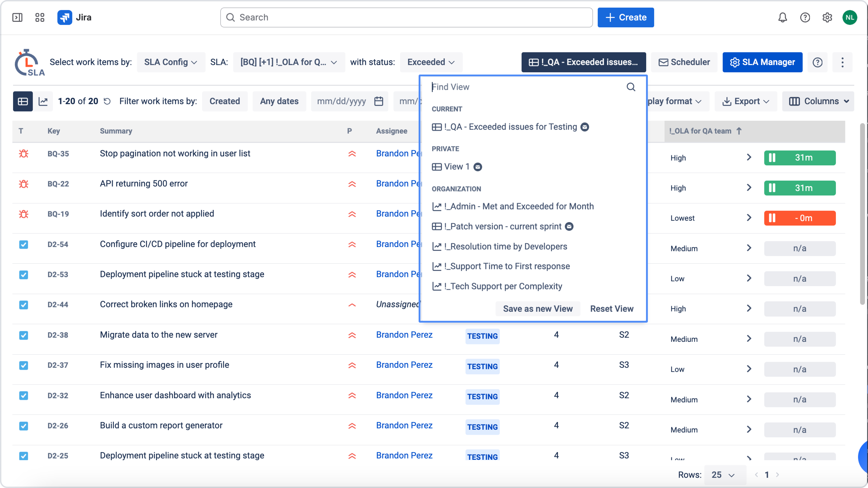Open the three-dot more options menu
Screen dimensions: 868x488
[842, 62]
